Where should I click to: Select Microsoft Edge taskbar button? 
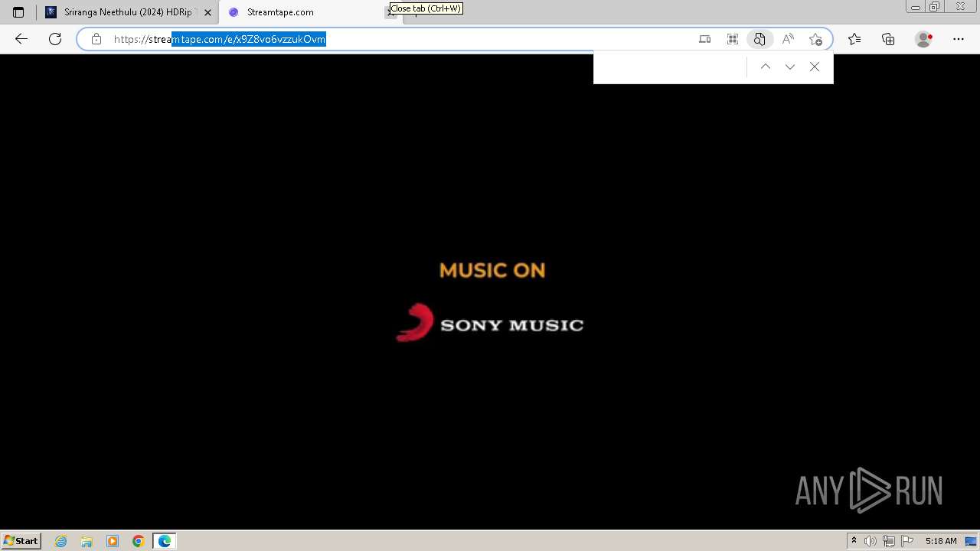click(165, 541)
